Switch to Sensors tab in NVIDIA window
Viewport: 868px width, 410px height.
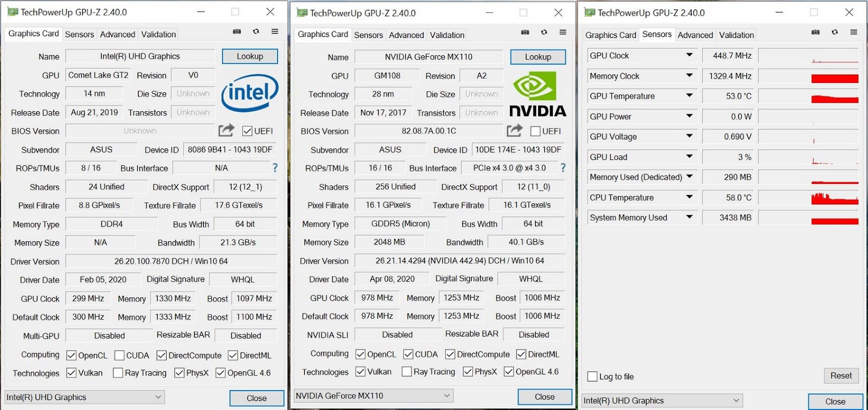pos(368,35)
